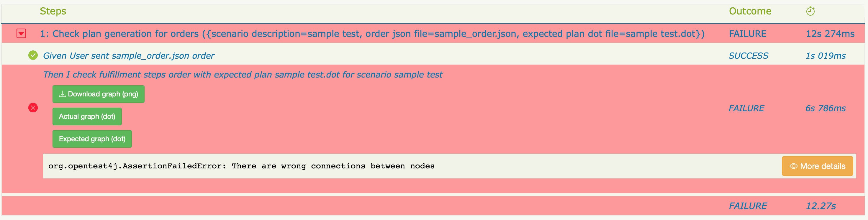Click the AssertionFailedError message text
Image resolution: width=868 pixels, height=220 pixels.
click(x=241, y=166)
